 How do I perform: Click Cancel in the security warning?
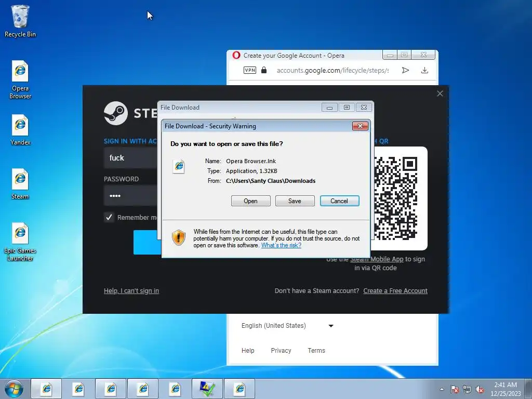click(x=339, y=201)
